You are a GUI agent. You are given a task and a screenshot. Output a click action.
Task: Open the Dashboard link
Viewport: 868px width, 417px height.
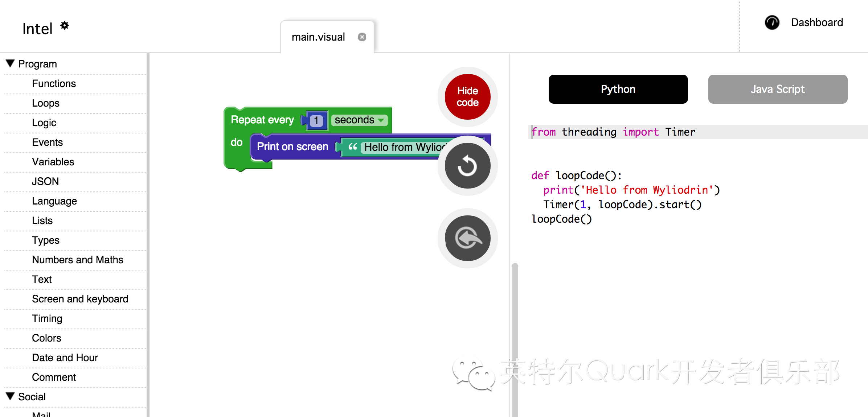click(817, 22)
